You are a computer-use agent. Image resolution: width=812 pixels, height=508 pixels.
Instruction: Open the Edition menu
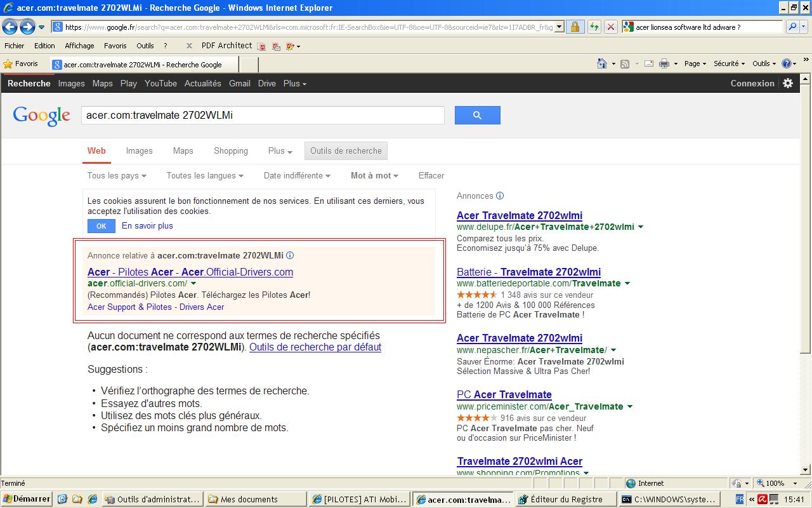click(x=44, y=46)
